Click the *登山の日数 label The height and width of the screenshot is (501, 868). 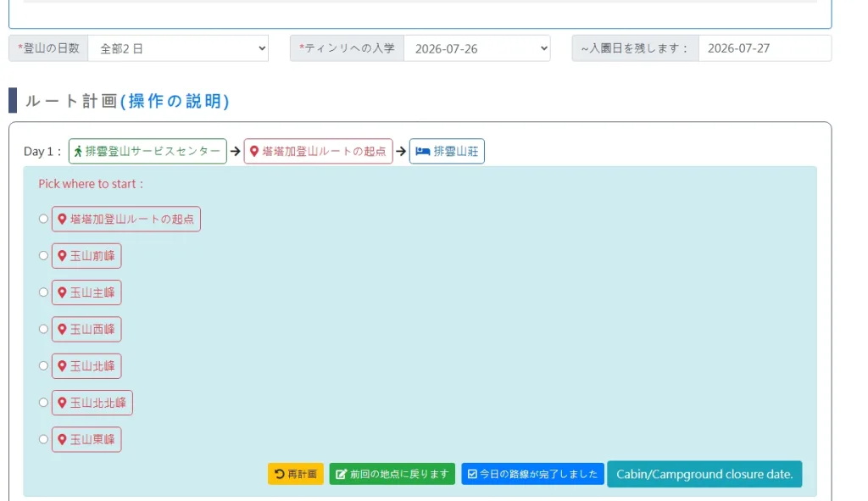coord(48,48)
